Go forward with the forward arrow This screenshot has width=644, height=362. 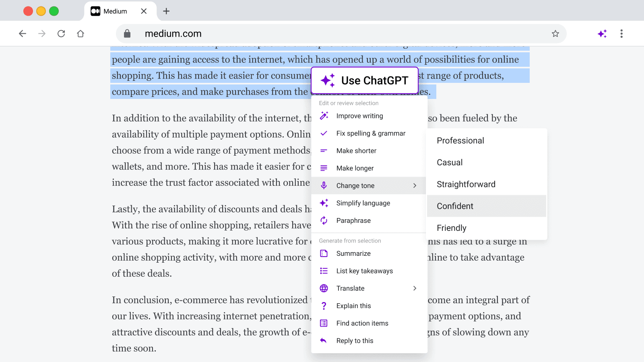[x=42, y=34]
